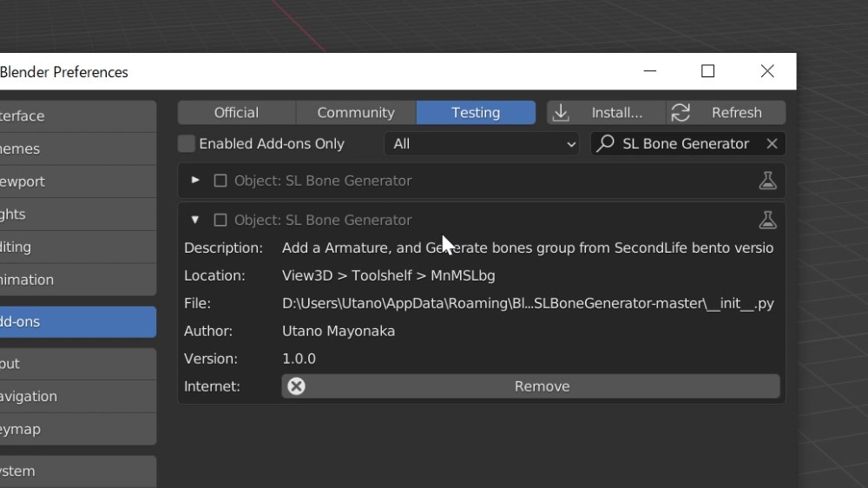
Task: Click the add-on description text
Action: pos(528,247)
